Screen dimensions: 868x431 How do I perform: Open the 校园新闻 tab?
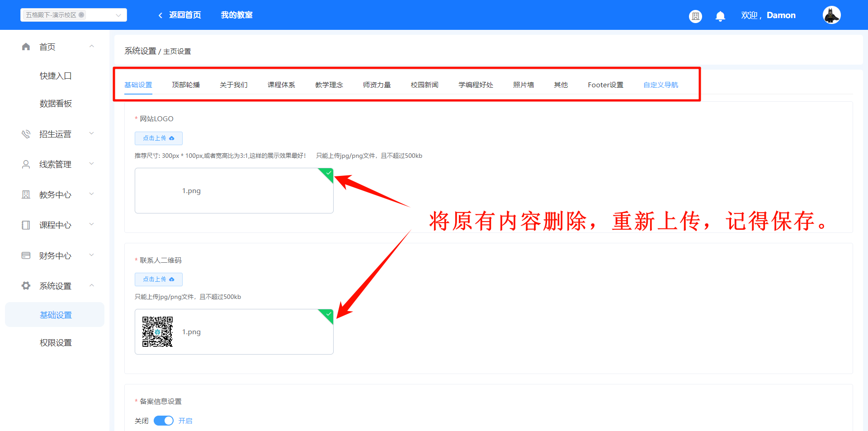[425, 85]
